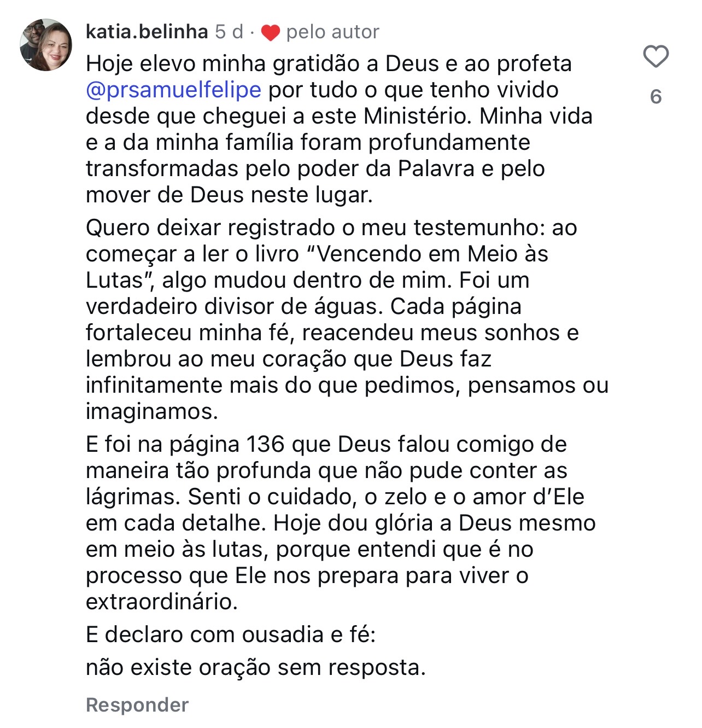Click the paragraph starting 'Quero deixar registrado'

(x=339, y=319)
